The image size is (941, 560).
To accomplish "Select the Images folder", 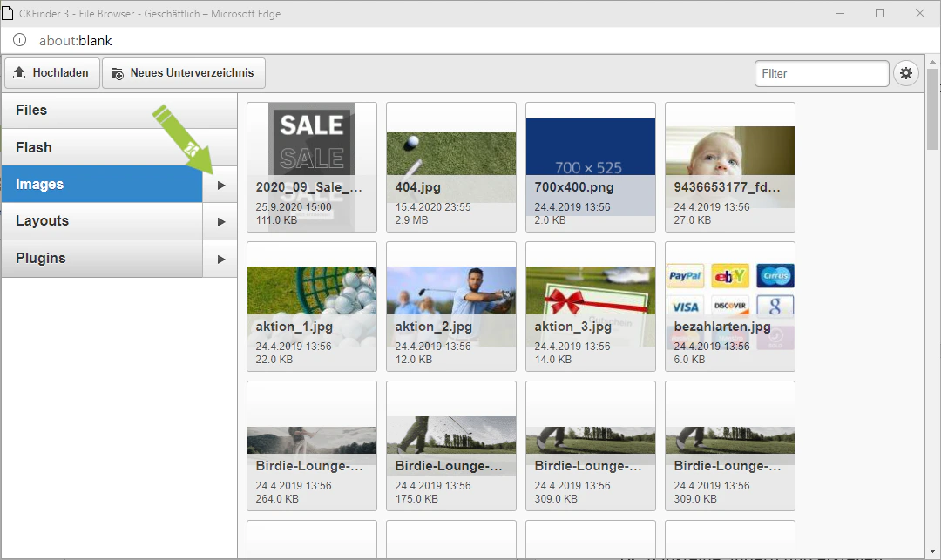I will click(101, 184).
